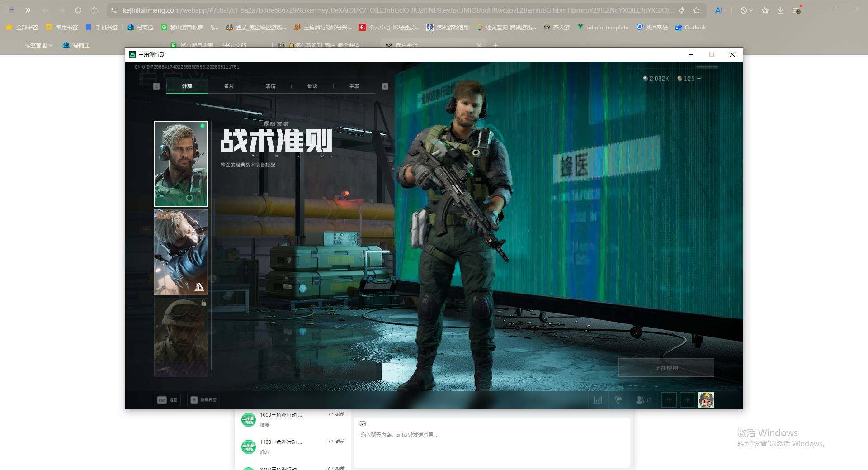Open the 1100三角洲行动 chat conversation
The width and height of the screenshot is (868, 470).
293,446
